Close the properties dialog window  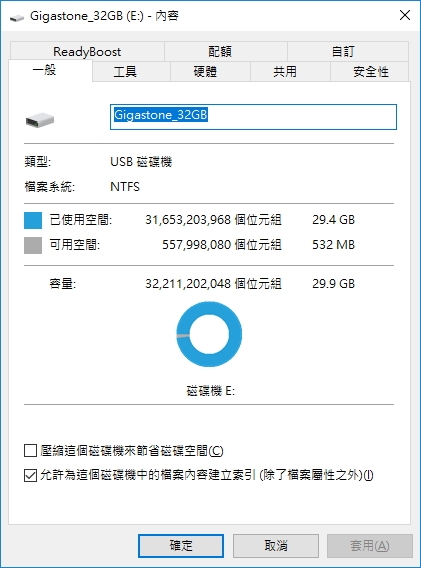click(405, 15)
